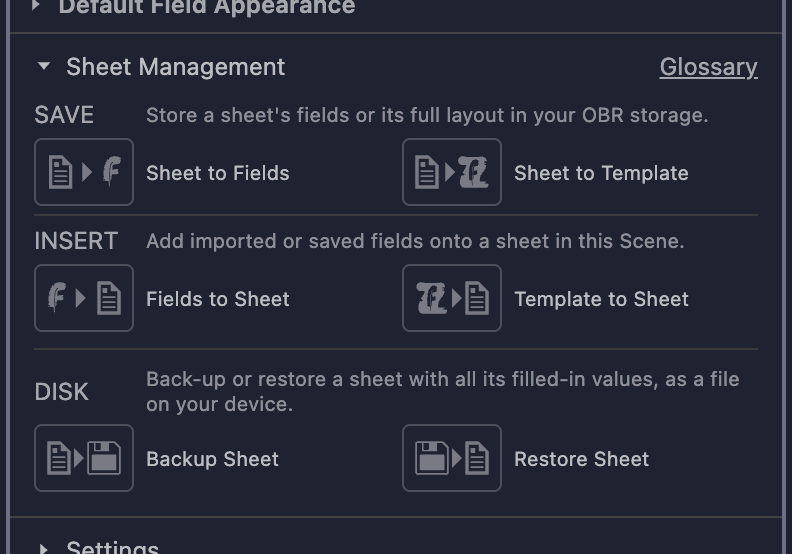
Task: Click the 'Restore Sheet' text label
Action: (x=581, y=459)
